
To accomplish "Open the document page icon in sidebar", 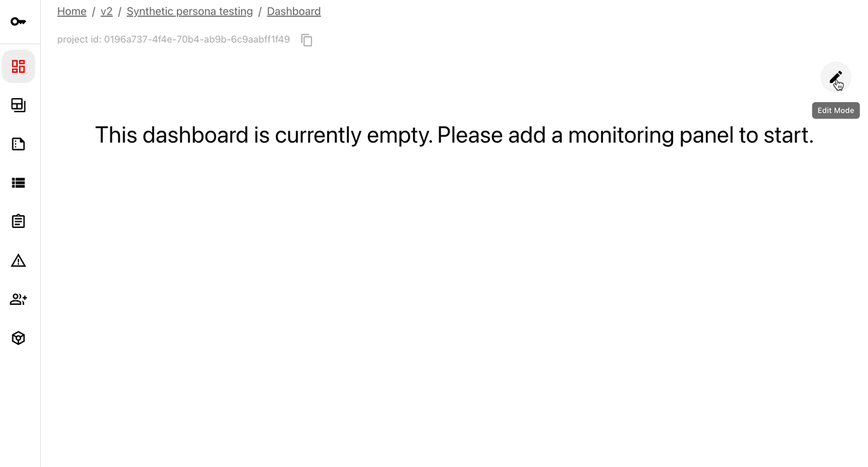I will (18, 144).
